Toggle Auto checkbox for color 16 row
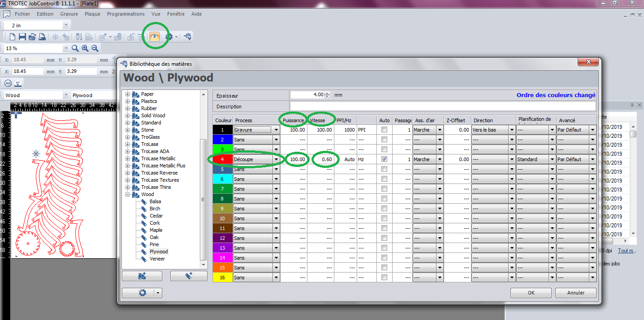The image size is (644, 320). tap(384, 277)
